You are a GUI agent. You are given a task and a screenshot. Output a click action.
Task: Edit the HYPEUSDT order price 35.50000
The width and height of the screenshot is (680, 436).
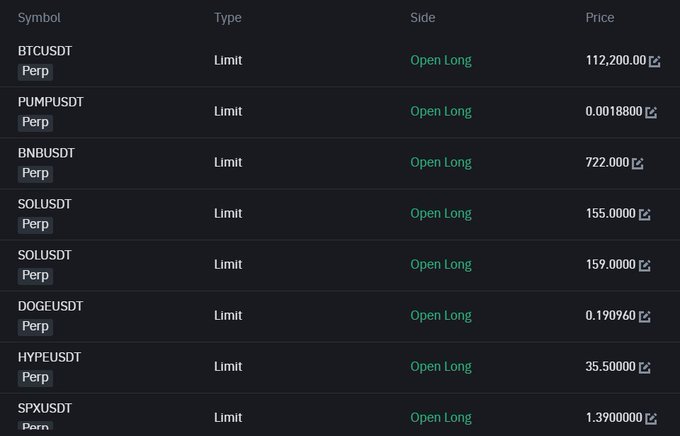coord(644,367)
